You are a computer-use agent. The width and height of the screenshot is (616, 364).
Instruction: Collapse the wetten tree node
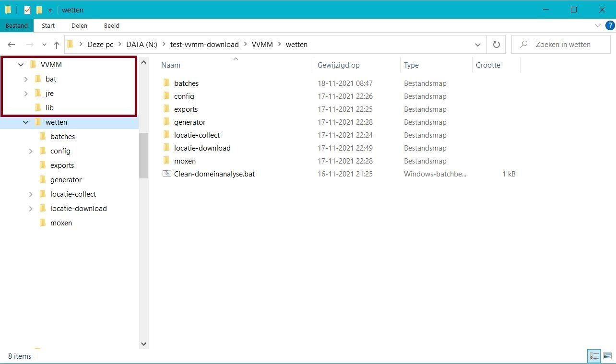(x=26, y=122)
